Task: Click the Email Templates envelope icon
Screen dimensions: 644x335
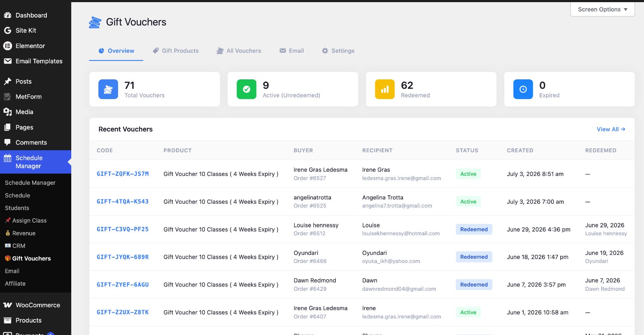Action: click(7, 61)
